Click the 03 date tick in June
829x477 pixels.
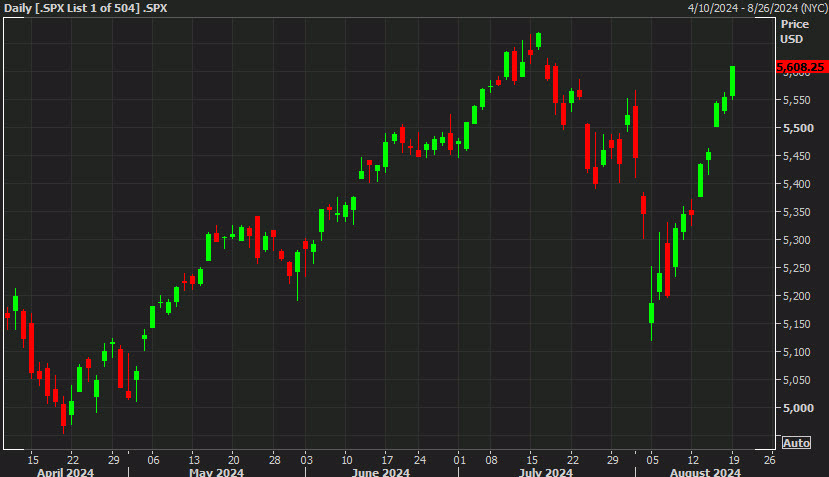pyautogui.click(x=306, y=460)
